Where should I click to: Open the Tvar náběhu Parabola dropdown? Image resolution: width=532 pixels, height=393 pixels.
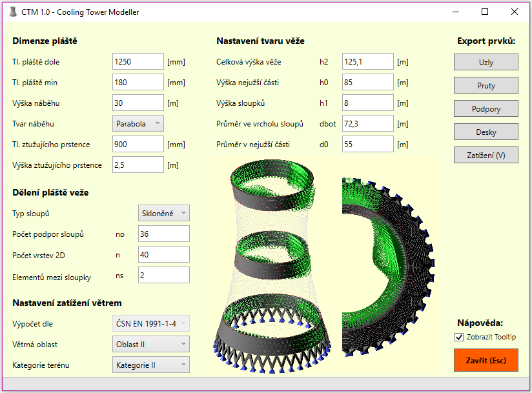tap(138, 123)
